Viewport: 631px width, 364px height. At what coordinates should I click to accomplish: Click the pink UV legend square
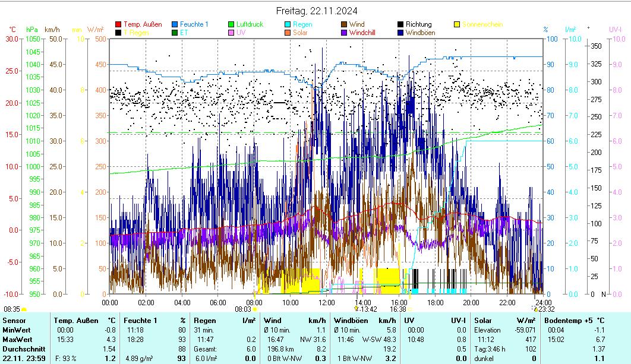[231, 33]
